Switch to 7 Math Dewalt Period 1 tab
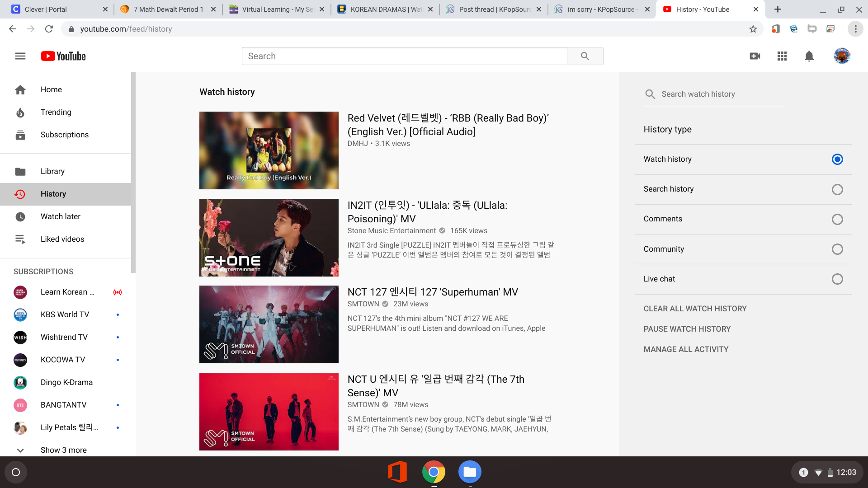 [x=167, y=9]
